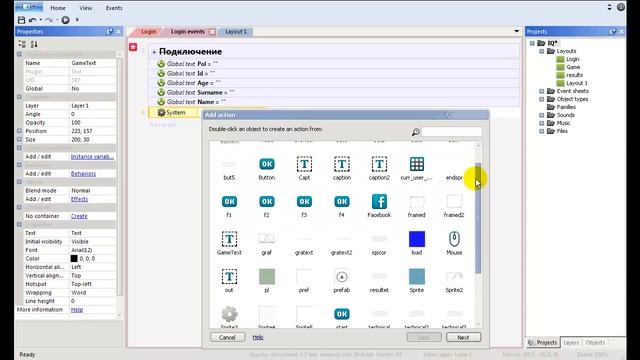640x360 pixels.
Task: Click the object search input field
Action: point(451,132)
